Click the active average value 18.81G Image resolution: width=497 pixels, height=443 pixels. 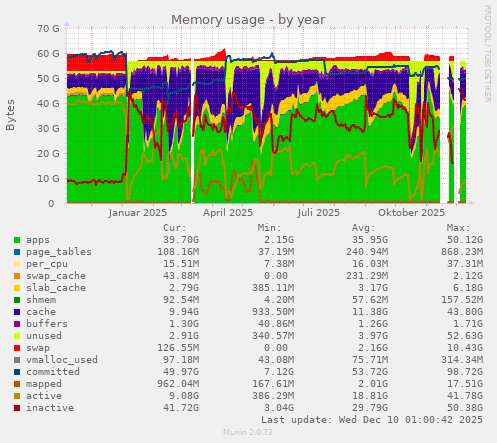click(x=370, y=396)
